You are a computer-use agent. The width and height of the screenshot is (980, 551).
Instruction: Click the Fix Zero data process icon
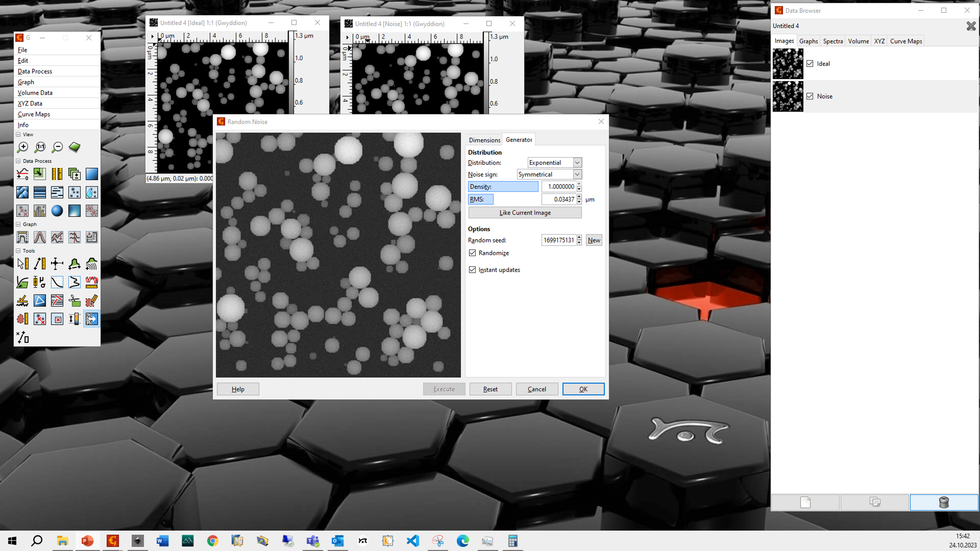[23, 174]
